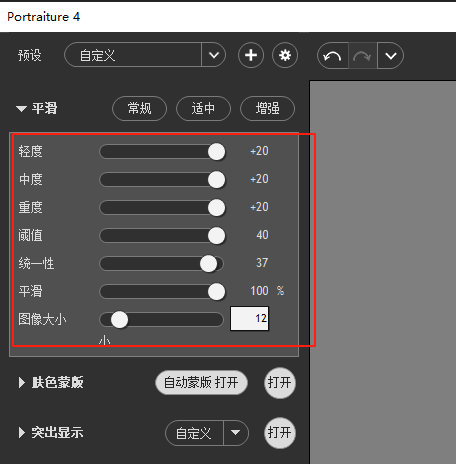Viewport: 456px width, 464px height.
Task: Click the 重度 slider handle
Action: click(216, 208)
